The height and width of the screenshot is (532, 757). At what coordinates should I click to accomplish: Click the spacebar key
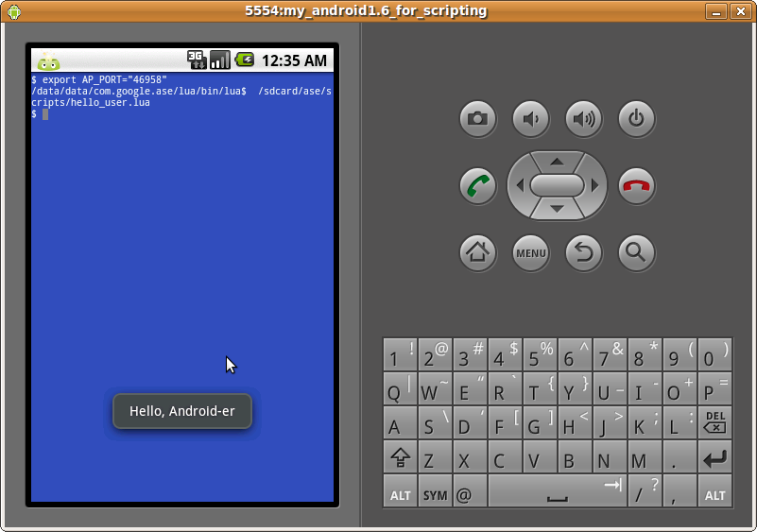pyautogui.click(x=558, y=490)
